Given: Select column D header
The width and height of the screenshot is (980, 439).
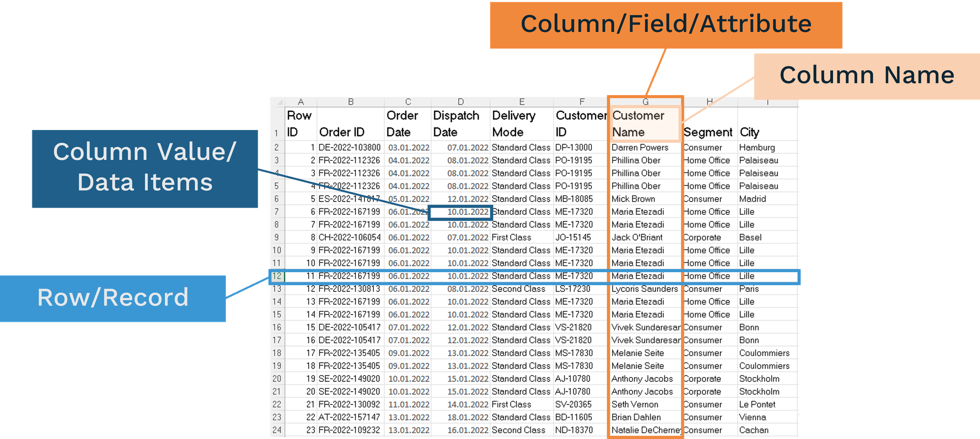Looking at the screenshot, I should point(461,102).
